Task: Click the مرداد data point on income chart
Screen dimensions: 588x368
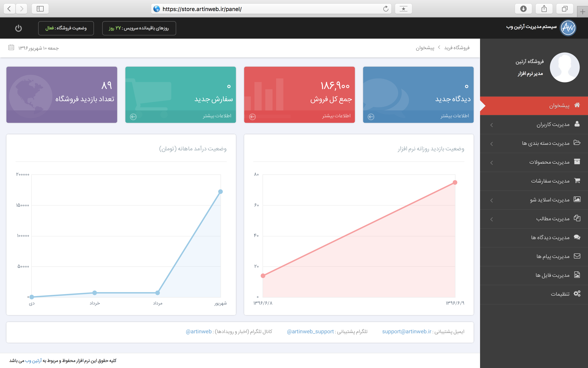Action: click(x=158, y=293)
